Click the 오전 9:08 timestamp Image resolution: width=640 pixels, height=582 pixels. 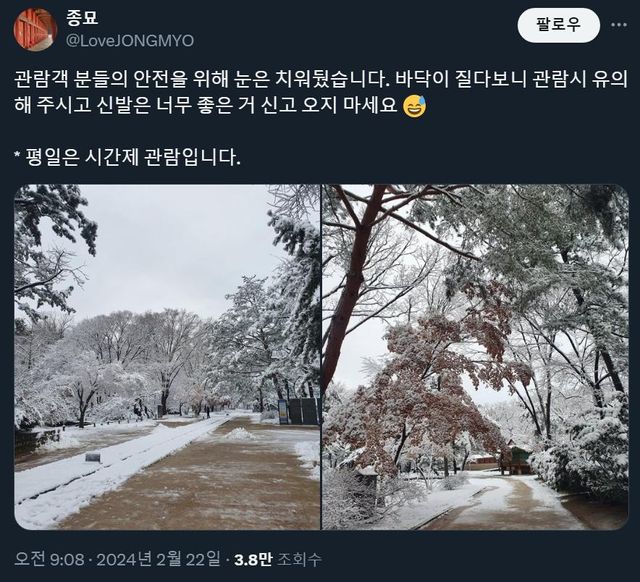click(x=49, y=559)
